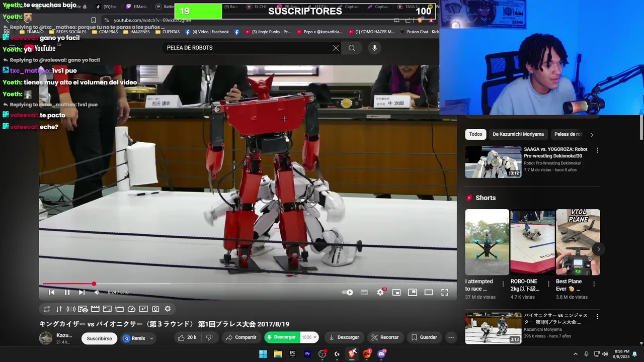
Task: Open miniplayer mode
Action: click(x=396, y=292)
